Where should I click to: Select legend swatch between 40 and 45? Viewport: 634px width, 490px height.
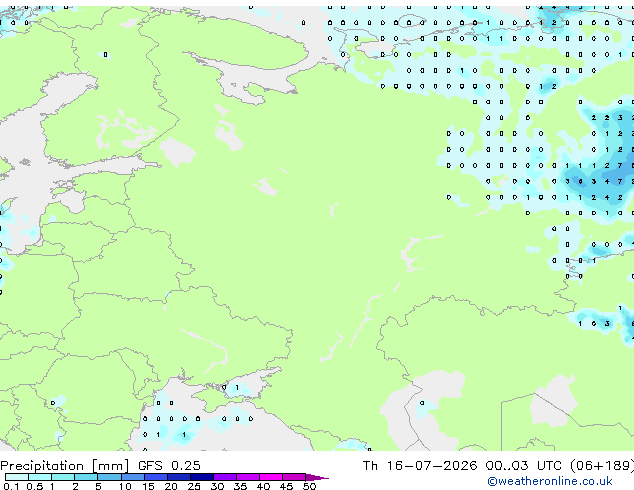(271, 477)
